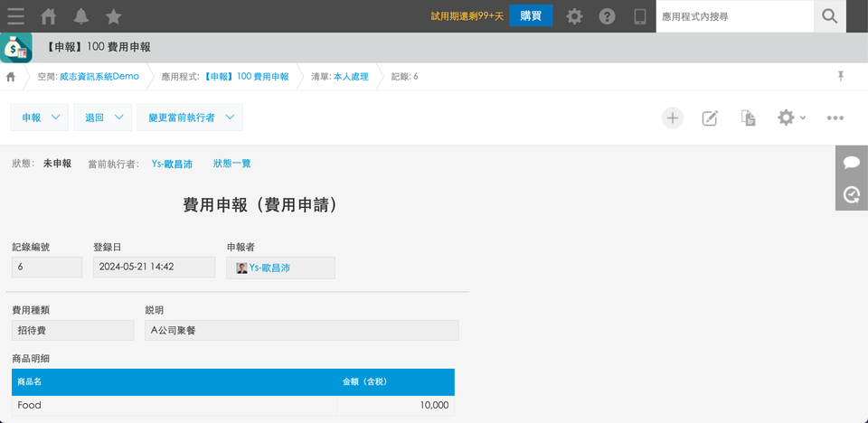Viewport: 868px width, 423px height.
Task: Click 商品名 column header
Action: (175, 382)
